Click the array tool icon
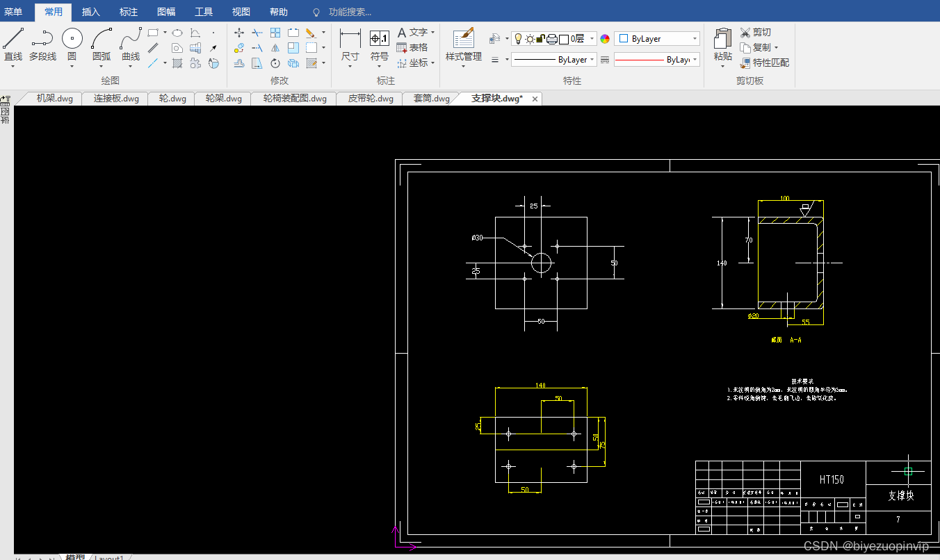This screenshot has height=560, width=940. click(275, 33)
